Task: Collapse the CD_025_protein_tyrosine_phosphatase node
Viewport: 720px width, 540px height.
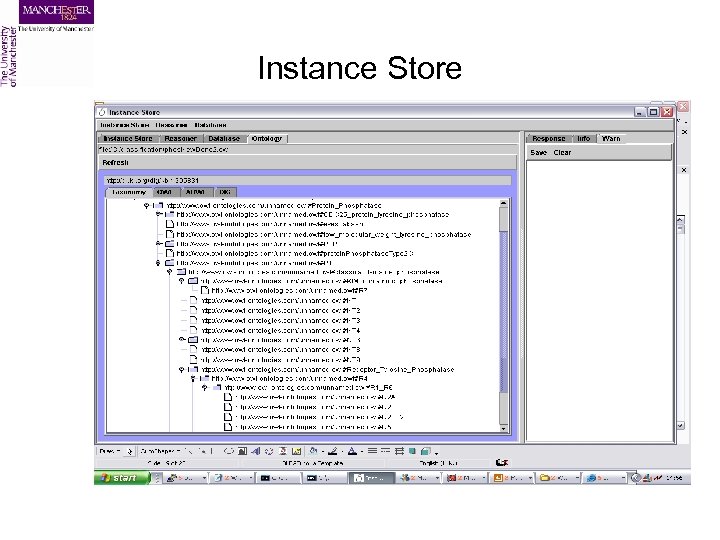Action: pyautogui.click(x=158, y=214)
